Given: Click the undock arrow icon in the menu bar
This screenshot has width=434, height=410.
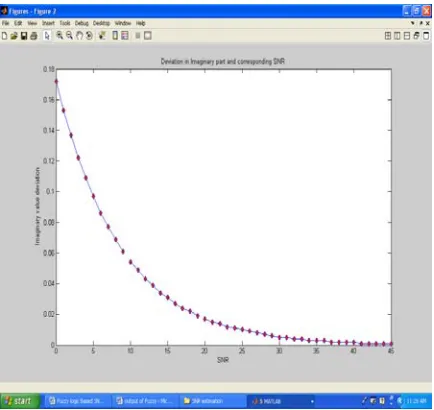Looking at the screenshot, I should [x=421, y=23].
